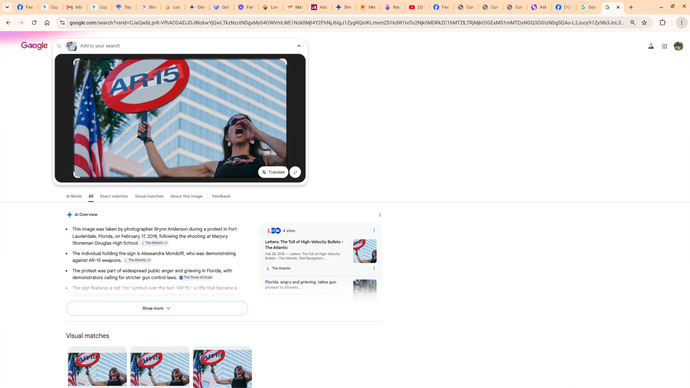Screen dimensions: 690x388
Task: Open the sources card three-dot menu
Action: click(374, 231)
